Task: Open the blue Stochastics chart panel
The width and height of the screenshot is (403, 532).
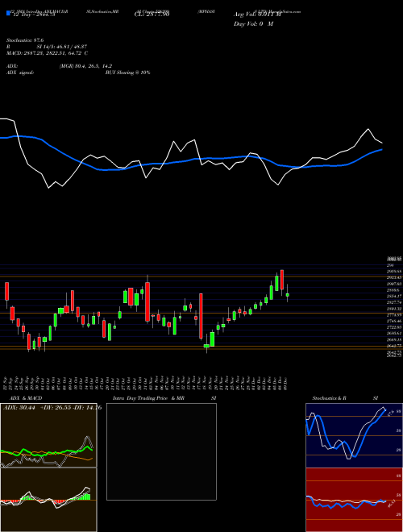Action: pyautogui.click(x=354, y=435)
